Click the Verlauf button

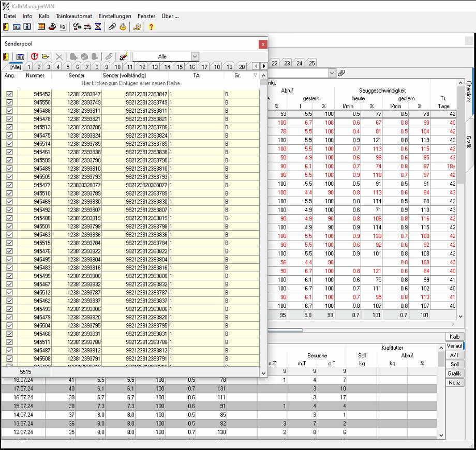(x=454, y=346)
